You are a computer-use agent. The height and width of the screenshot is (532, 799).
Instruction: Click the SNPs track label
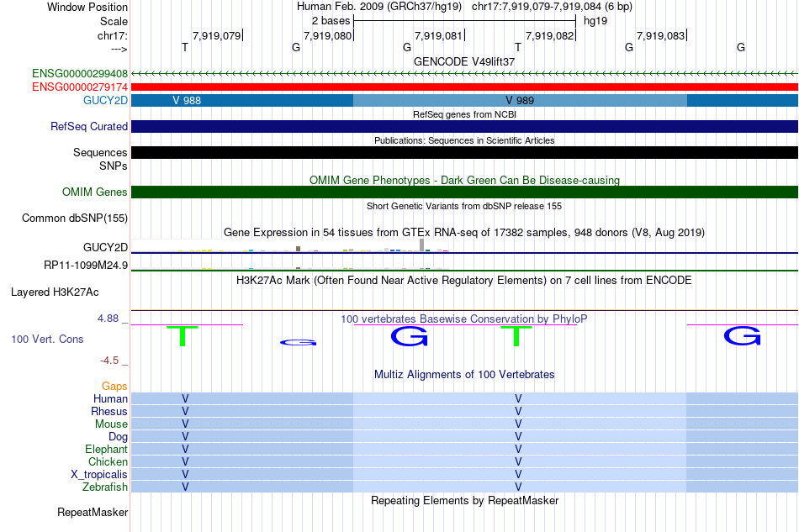[x=114, y=166]
